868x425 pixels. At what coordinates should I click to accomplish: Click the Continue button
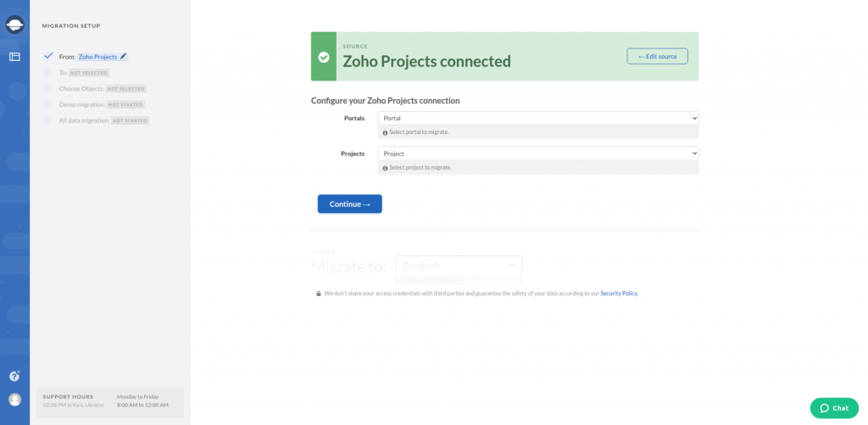(x=350, y=204)
